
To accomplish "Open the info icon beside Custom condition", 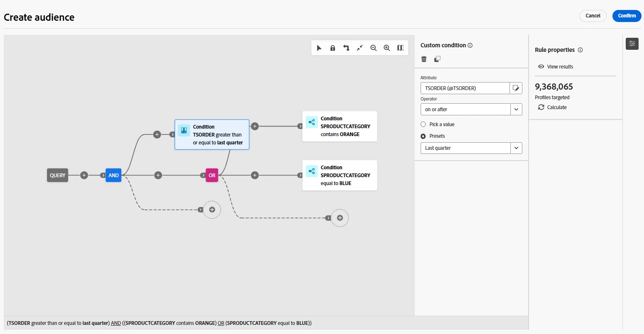I will click(x=470, y=45).
